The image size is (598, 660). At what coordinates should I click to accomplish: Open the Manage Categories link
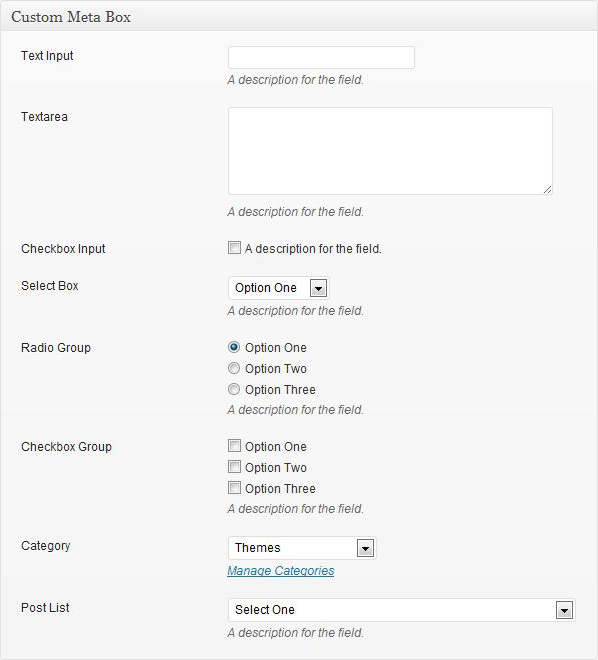[x=281, y=571]
